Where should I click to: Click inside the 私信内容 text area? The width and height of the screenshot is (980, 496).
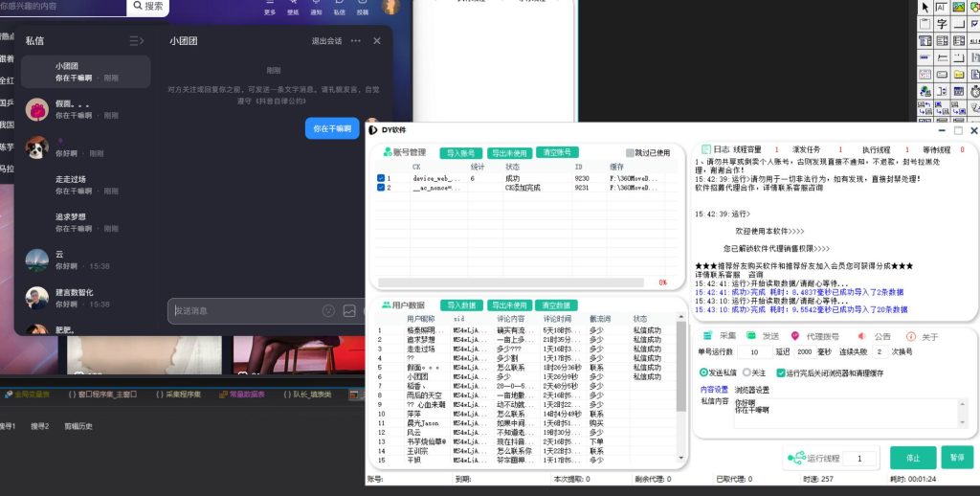(851, 413)
